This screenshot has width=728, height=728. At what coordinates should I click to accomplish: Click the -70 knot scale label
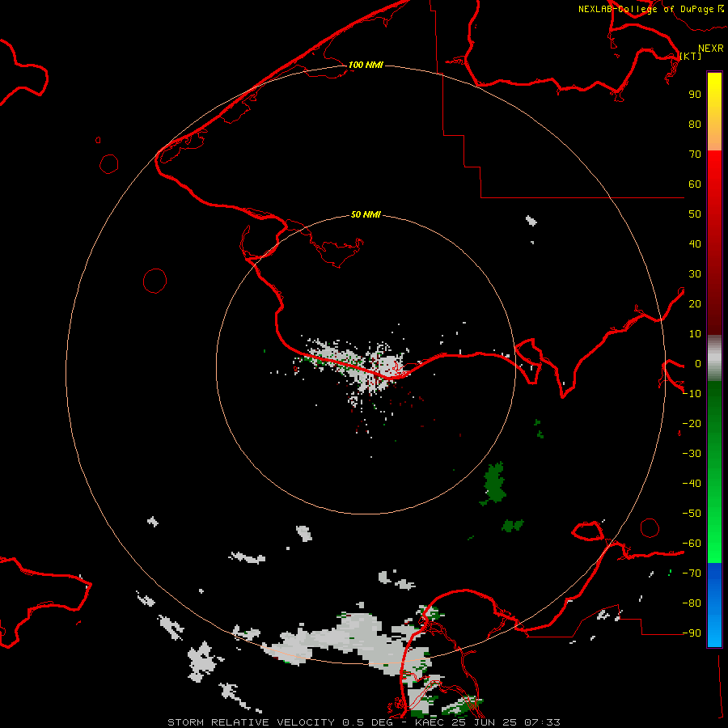[692, 573]
